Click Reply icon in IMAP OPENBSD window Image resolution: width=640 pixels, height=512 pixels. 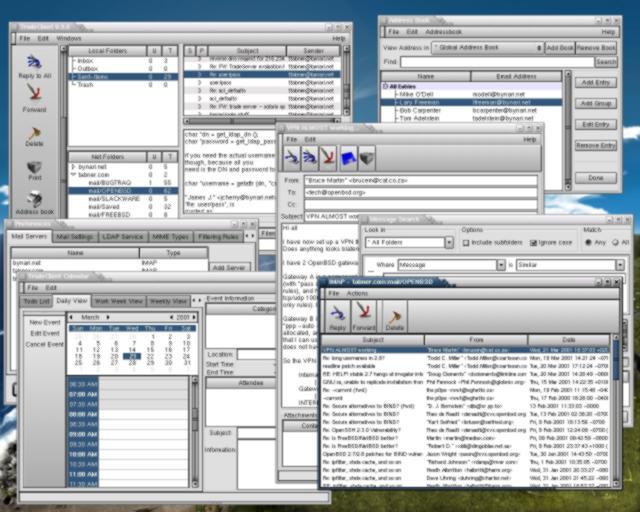pos(337,316)
